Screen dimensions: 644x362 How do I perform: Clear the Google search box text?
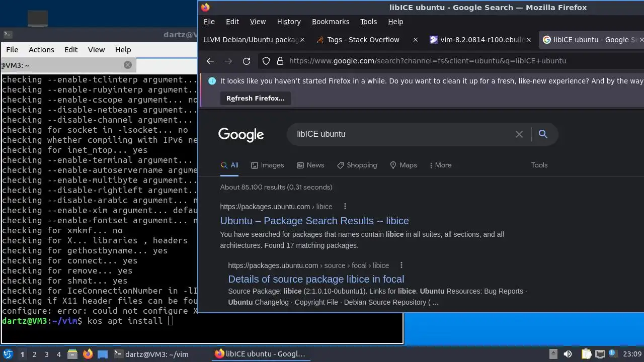pos(519,134)
